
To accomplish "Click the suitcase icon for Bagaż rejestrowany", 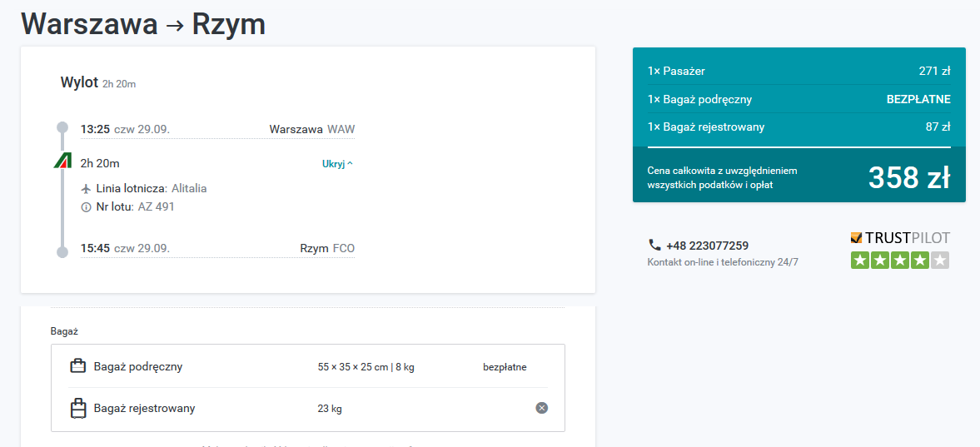I will coord(77,408).
